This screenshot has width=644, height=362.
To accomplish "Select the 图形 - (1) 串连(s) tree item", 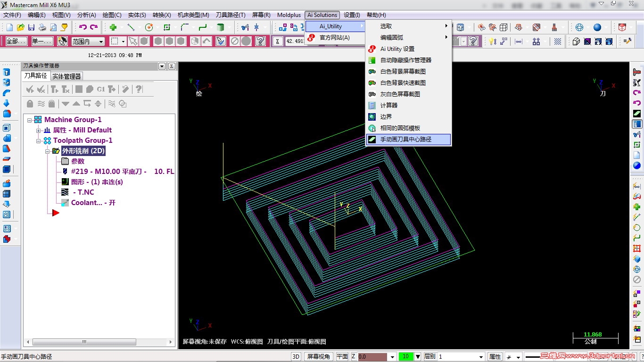I will [97, 182].
